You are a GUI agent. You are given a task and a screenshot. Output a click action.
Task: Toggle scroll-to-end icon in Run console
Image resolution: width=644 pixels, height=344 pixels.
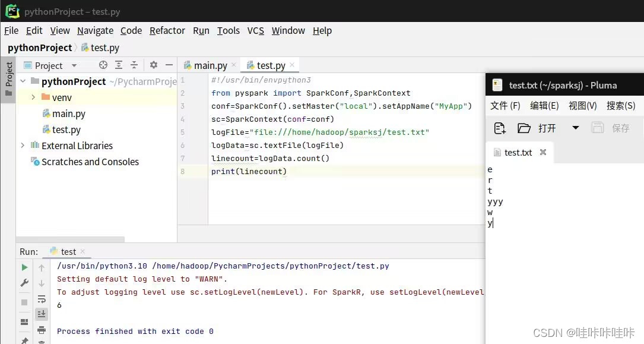42,314
